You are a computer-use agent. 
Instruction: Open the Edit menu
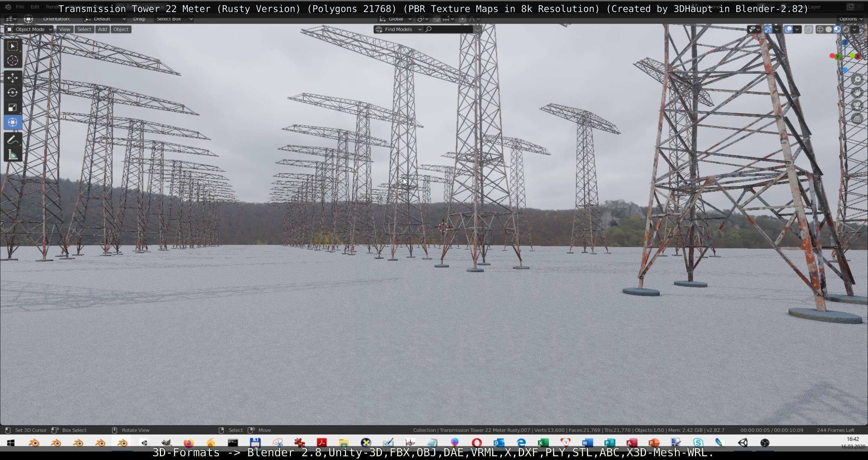pyautogui.click(x=35, y=7)
